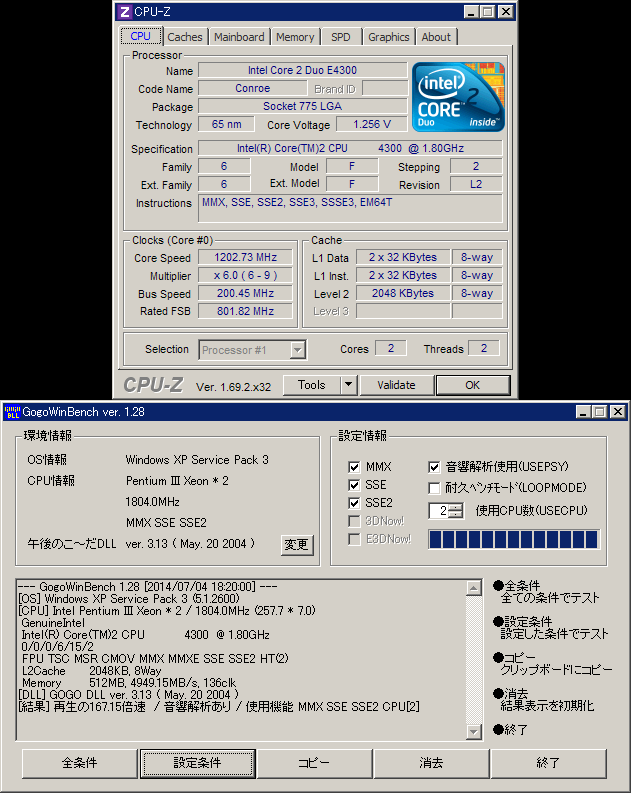Click the Multiplier x 6.0 value
Image resolution: width=631 pixels, height=793 pixels.
click(x=245, y=276)
